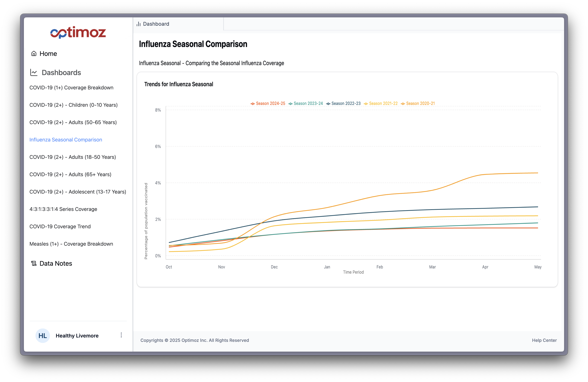Image resolution: width=588 pixels, height=382 pixels.
Task: Open the three-dot menu beside Healthy Livemore
Action: [x=121, y=335]
